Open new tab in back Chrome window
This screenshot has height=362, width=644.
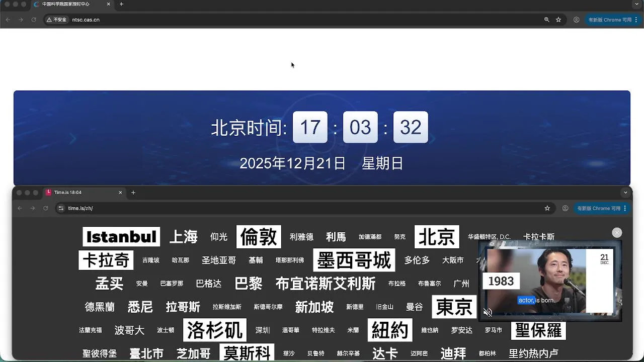(x=121, y=4)
